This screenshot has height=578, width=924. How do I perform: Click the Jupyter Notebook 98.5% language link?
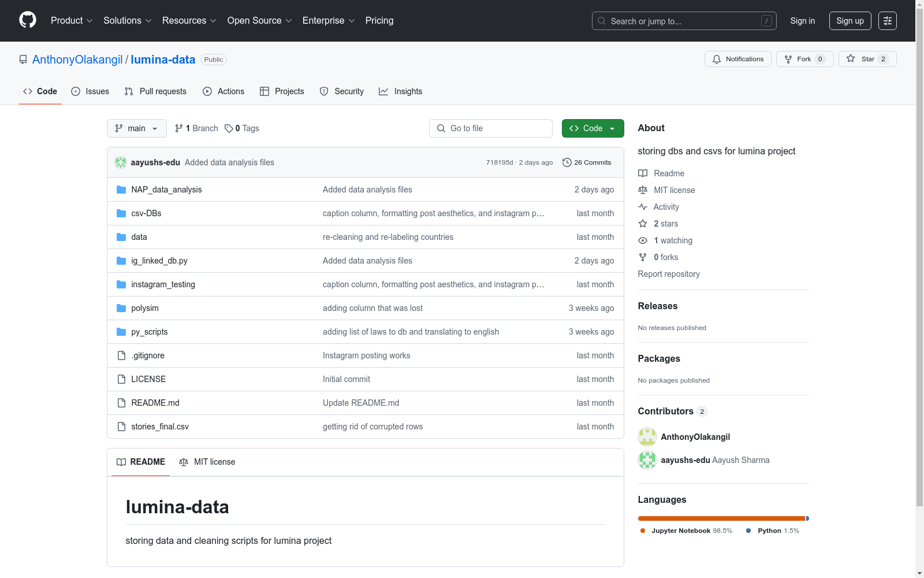(686, 531)
